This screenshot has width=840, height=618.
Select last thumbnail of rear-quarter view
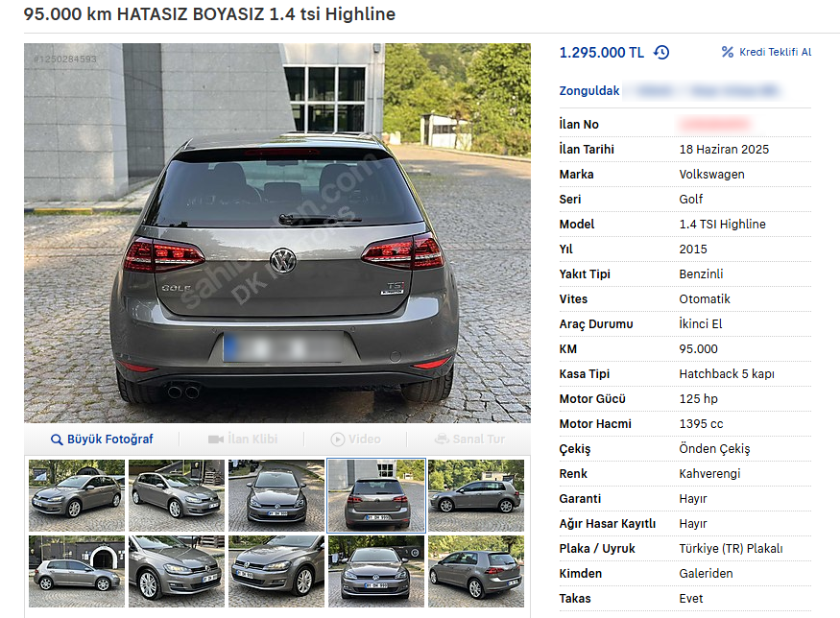[x=476, y=571]
